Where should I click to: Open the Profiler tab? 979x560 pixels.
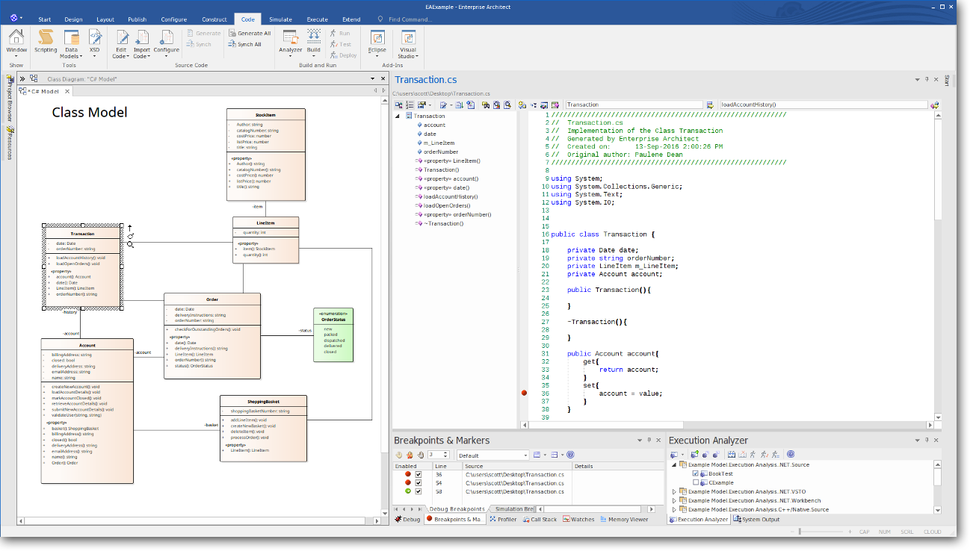click(x=503, y=519)
